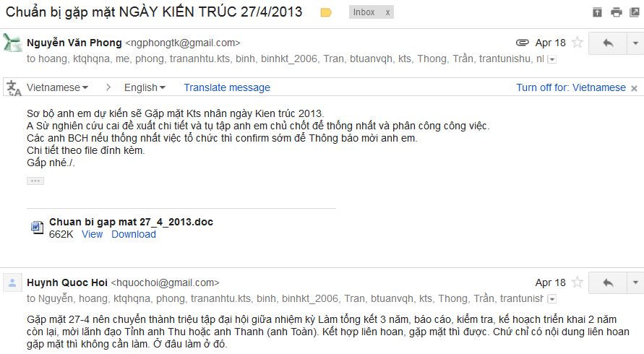This screenshot has width=644, height=354.
Task: Open the Vietnamese source language dropdown
Action: click(58, 87)
